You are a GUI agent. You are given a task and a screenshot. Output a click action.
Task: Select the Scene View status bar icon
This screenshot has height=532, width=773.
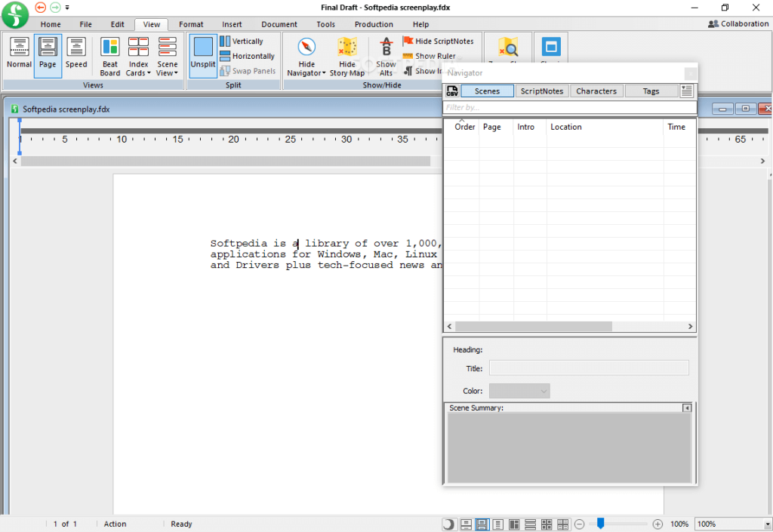531,524
